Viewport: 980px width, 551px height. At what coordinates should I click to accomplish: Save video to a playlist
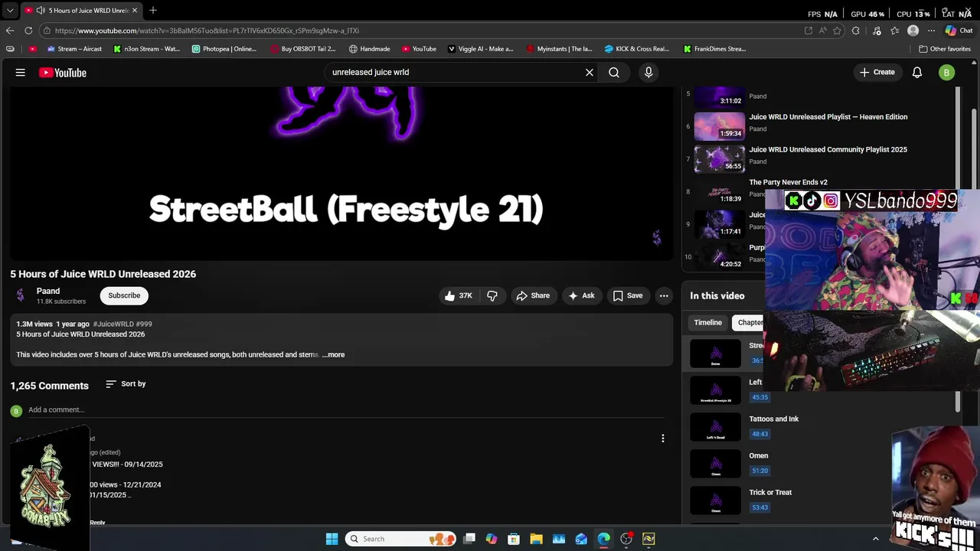pos(628,295)
